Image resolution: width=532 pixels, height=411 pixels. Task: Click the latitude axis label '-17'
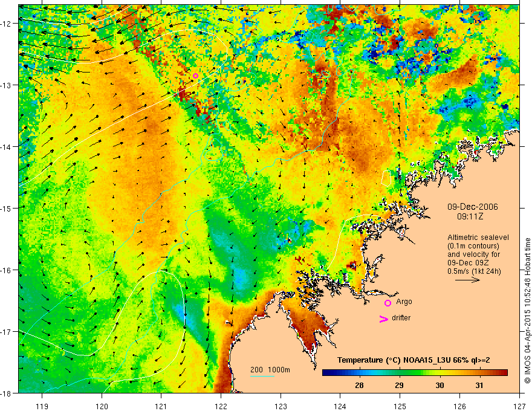coord(7,332)
